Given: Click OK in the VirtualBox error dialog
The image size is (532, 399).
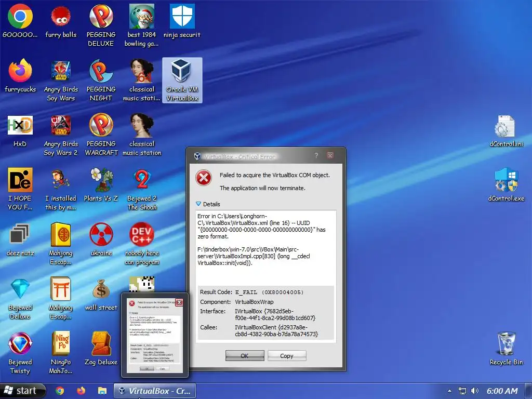Looking at the screenshot, I should (245, 355).
